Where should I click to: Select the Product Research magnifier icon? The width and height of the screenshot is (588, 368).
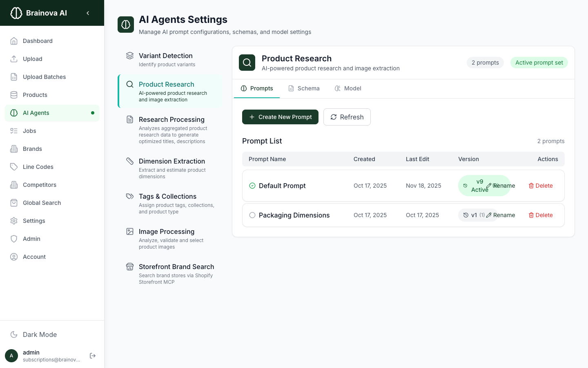point(129,84)
